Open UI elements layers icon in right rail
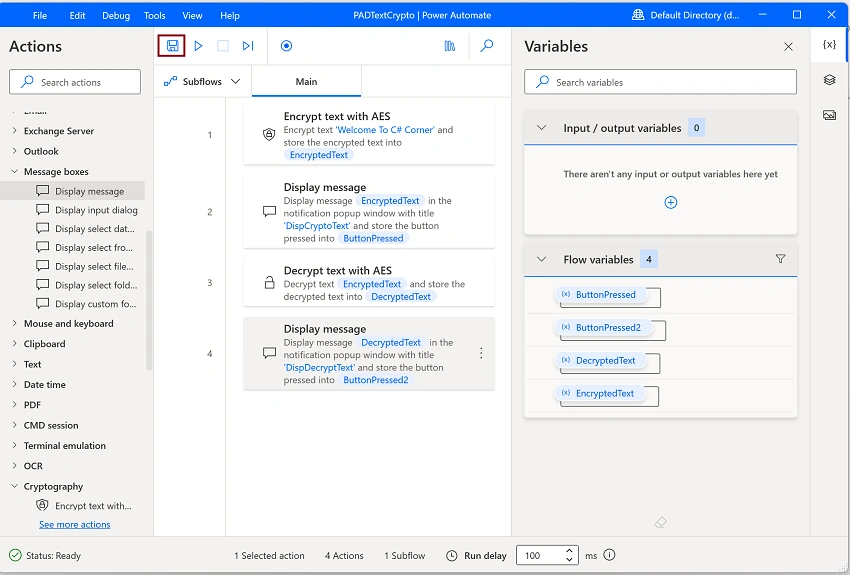850x575 pixels. (x=829, y=80)
